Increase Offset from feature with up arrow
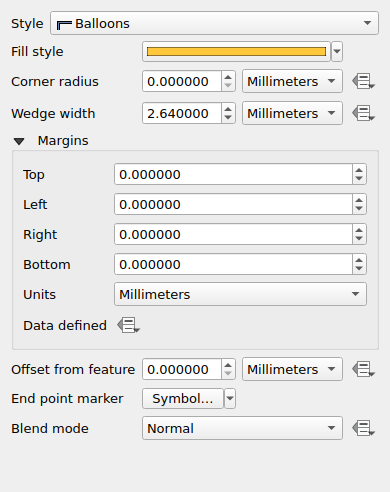 click(x=228, y=365)
